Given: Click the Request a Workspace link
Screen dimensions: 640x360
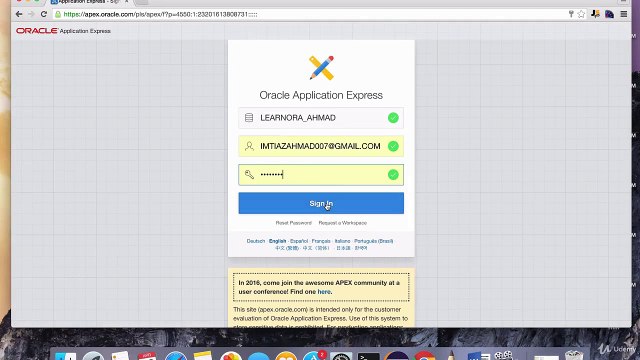Looking at the screenshot, I should pos(343,223).
